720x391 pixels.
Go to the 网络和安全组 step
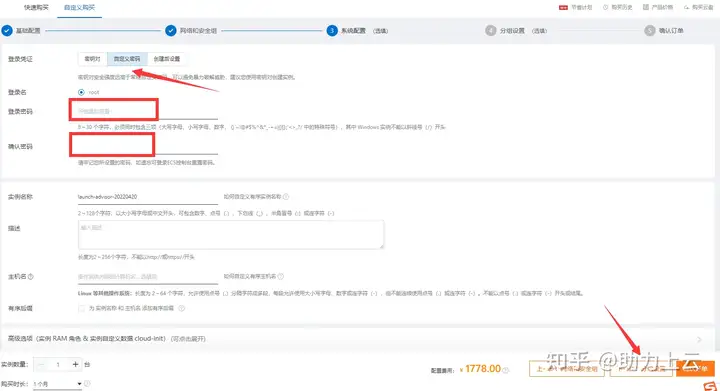click(198, 31)
